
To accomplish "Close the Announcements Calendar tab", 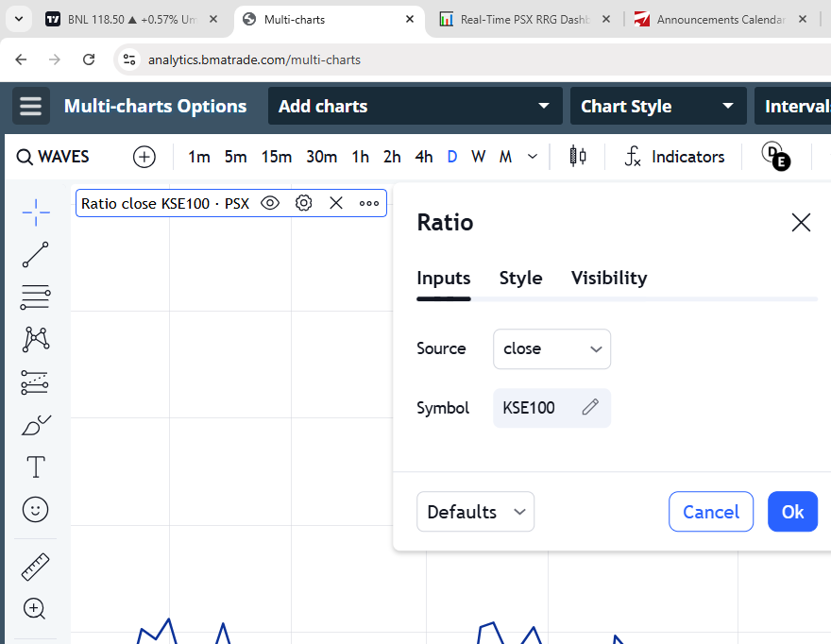I will [803, 19].
